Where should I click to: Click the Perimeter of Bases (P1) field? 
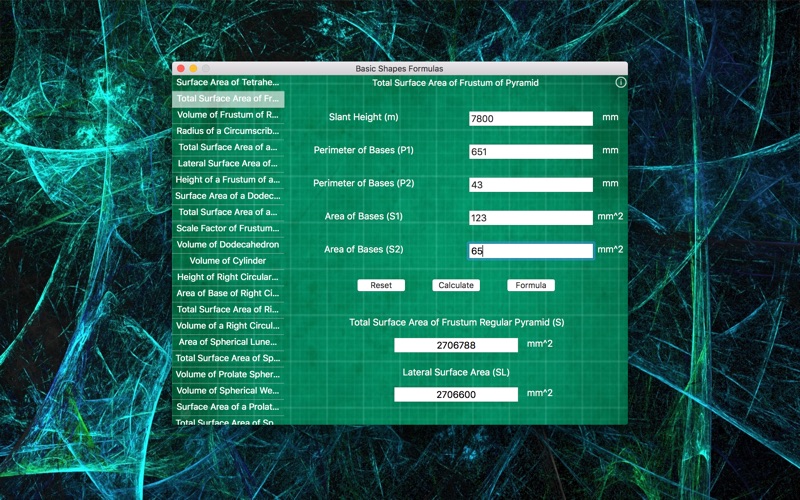pyautogui.click(x=531, y=152)
